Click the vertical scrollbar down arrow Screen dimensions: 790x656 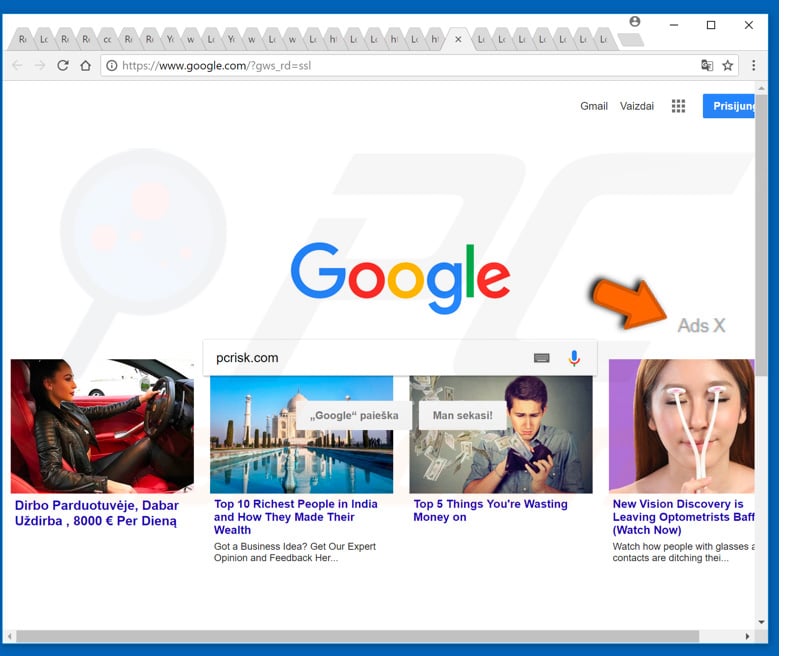(761, 622)
